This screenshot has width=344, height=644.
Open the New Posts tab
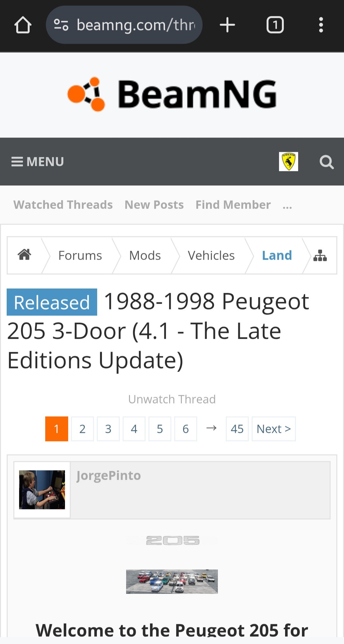(154, 205)
